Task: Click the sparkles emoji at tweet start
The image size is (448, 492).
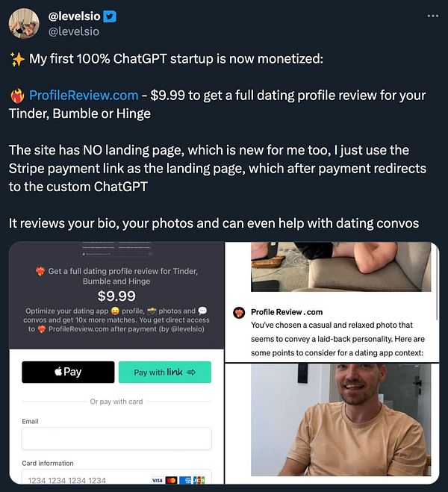Action: (x=17, y=59)
